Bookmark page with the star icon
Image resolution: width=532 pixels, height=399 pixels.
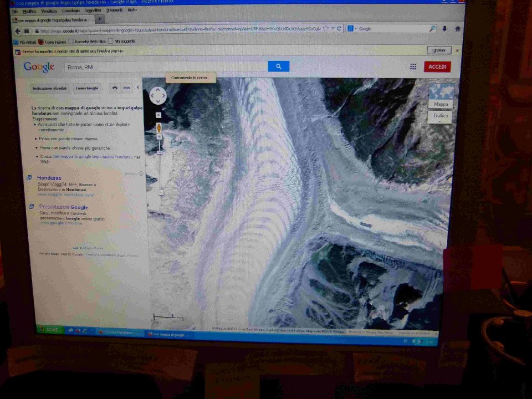click(326, 29)
